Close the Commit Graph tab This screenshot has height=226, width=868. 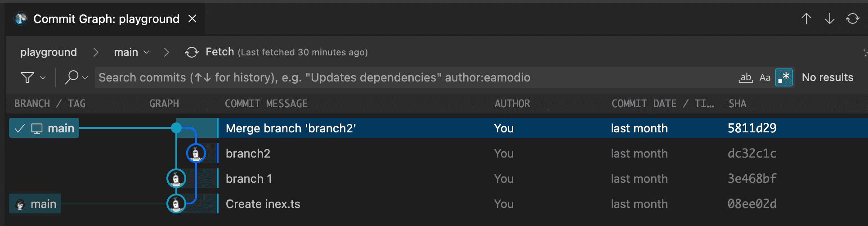(192, 18)
